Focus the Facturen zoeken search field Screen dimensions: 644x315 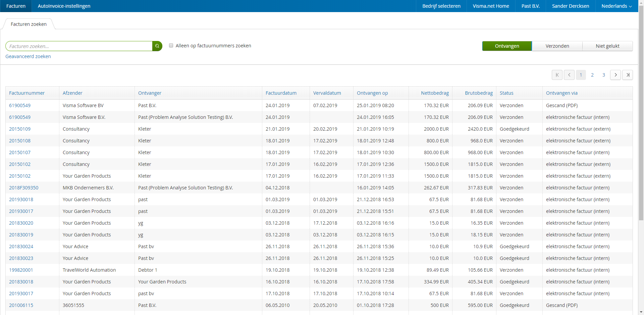click(x=79, y=46)
